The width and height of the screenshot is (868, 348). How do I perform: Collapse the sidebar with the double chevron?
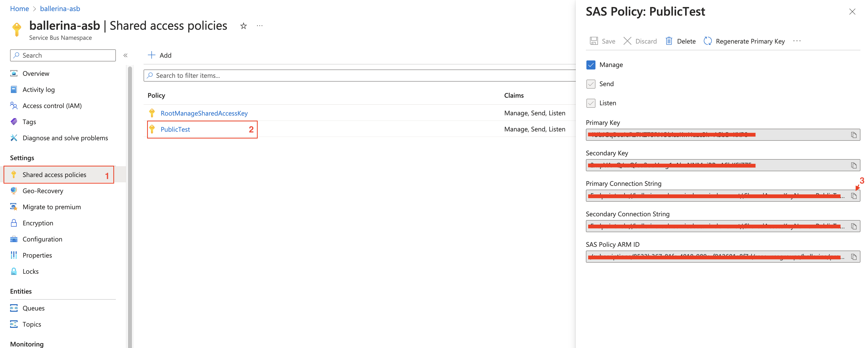click(125, 55)
